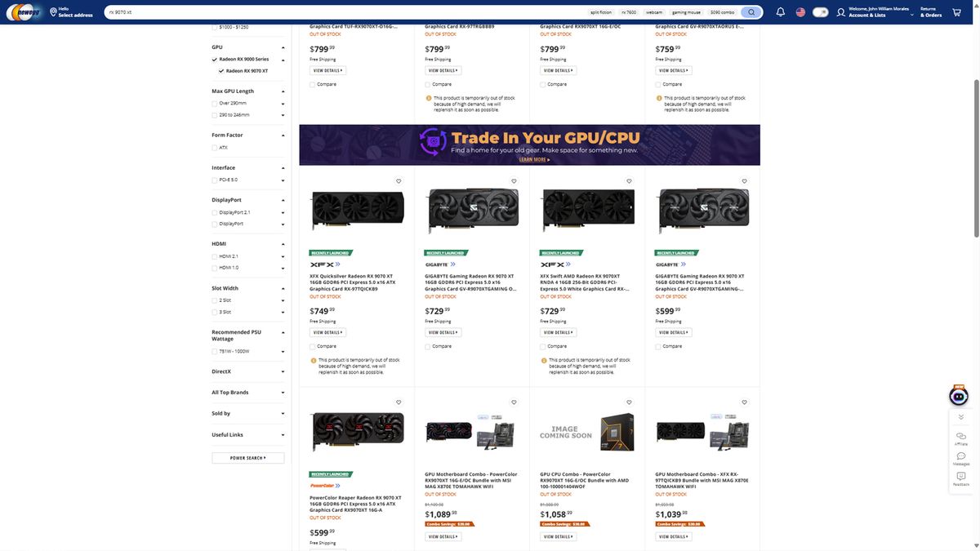Open Account & Lists profile icon
The image size is (980, 551).
click(x=841, y=12)
